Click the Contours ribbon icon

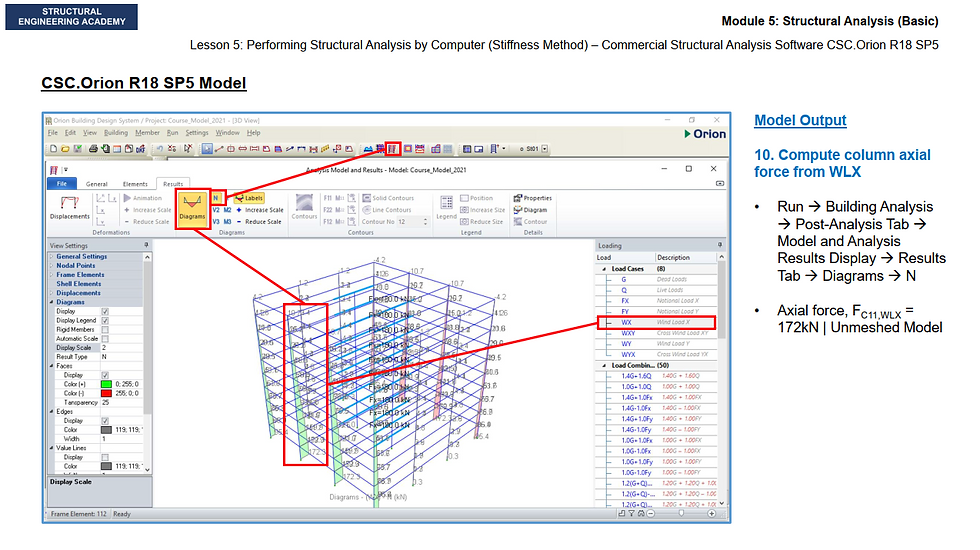click(x=304, y=207)
